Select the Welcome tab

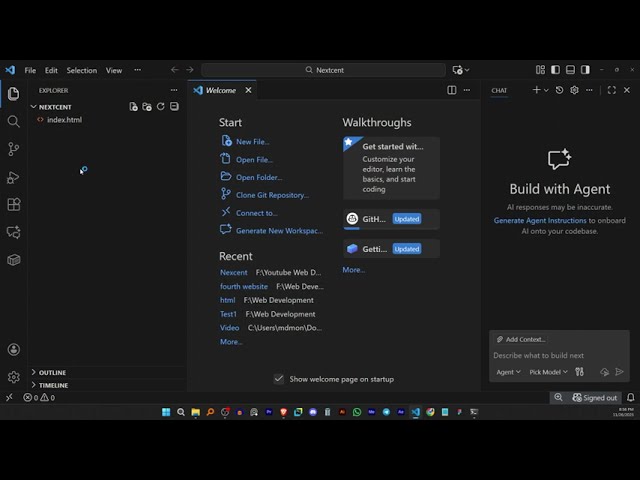220,90
